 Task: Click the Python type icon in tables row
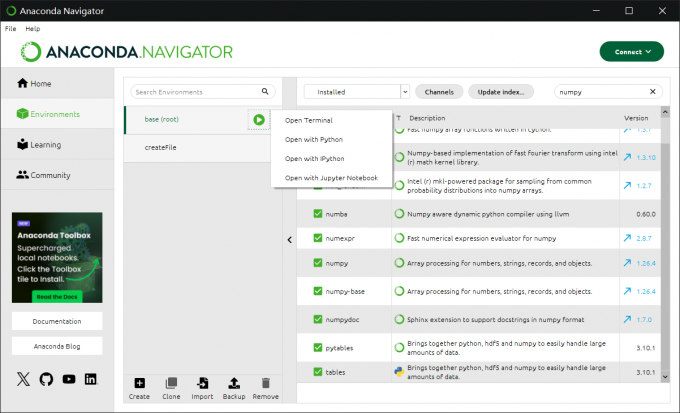point(399,372)
